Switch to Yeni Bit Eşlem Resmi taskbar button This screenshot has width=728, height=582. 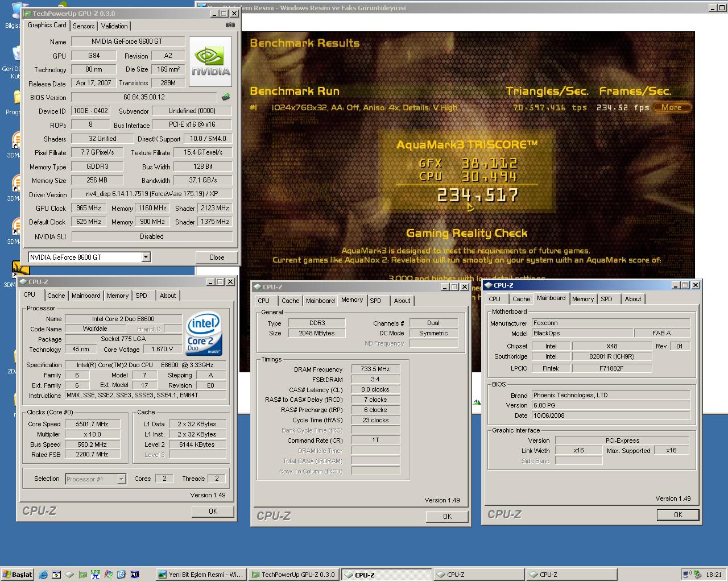tap(200, 575)
